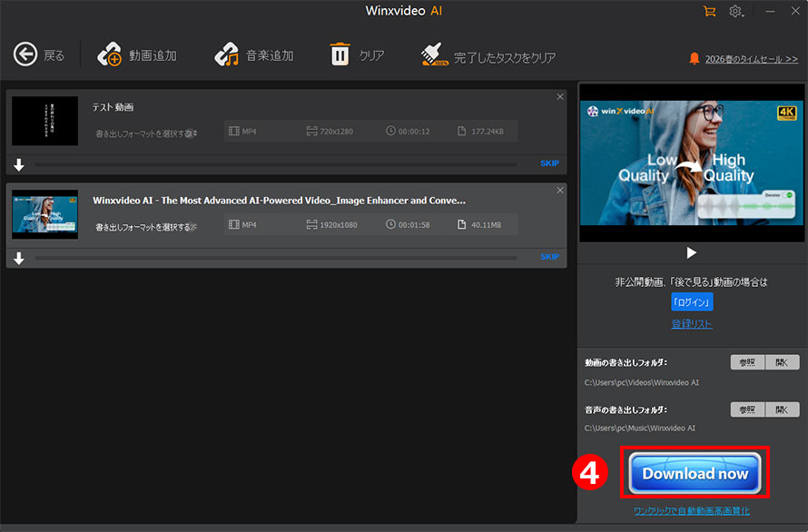This screenshot has width=808, height=532.
Task: Click the 音楽追加 (Add Music) toolbar icon
Action: (224, 54)
